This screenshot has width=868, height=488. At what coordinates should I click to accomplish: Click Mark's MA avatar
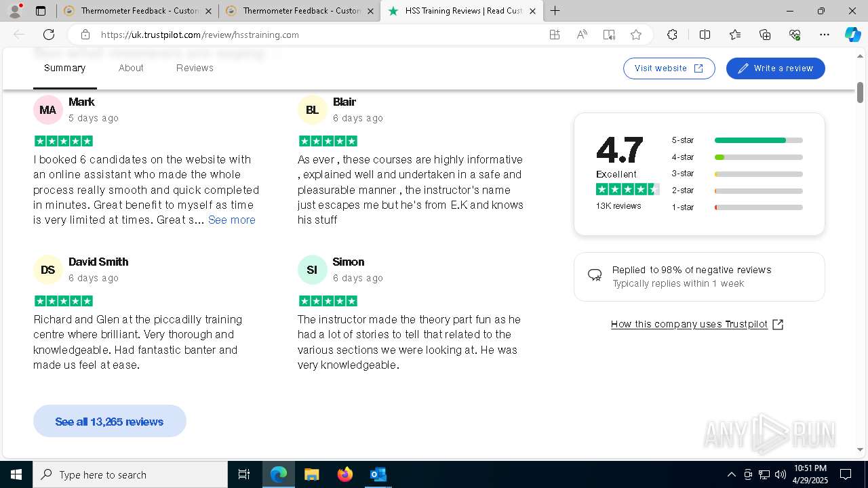[x=47, y=110]
